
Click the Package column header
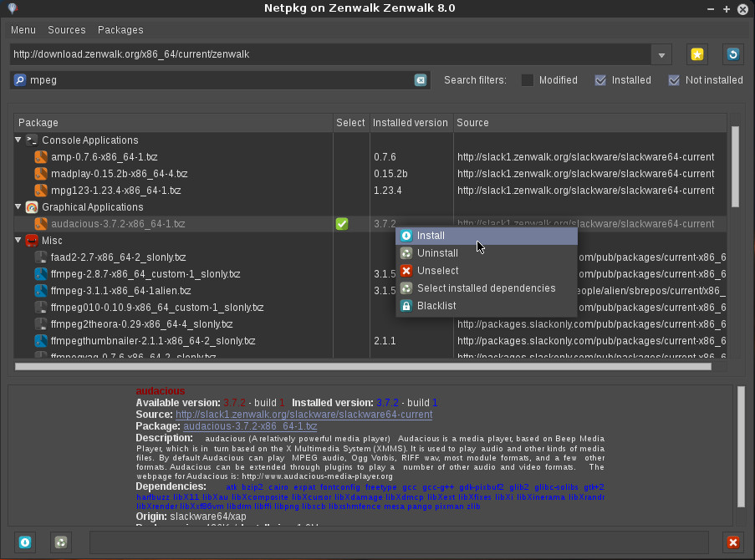tap(173, 123)
